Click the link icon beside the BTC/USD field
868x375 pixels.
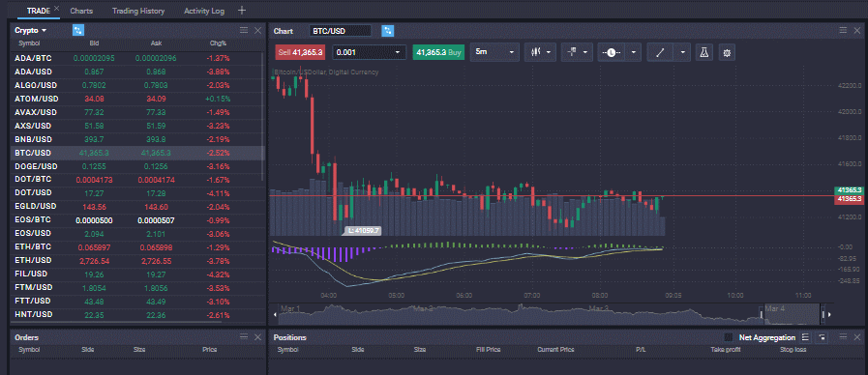[x=388, y=30]
